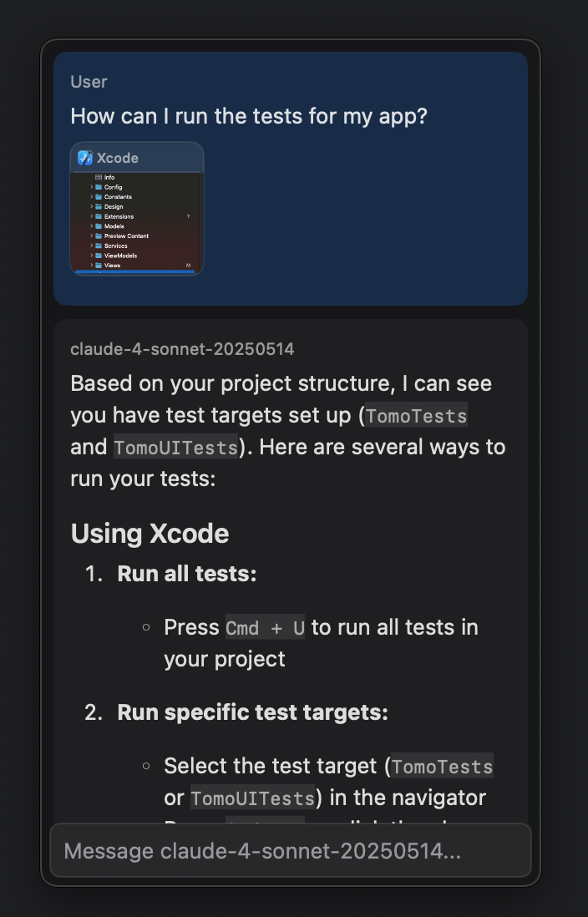Click the 'User' sender label
The width and height of the screenshot is (588, 917).
pyautogui.click(x=89, y=82)
